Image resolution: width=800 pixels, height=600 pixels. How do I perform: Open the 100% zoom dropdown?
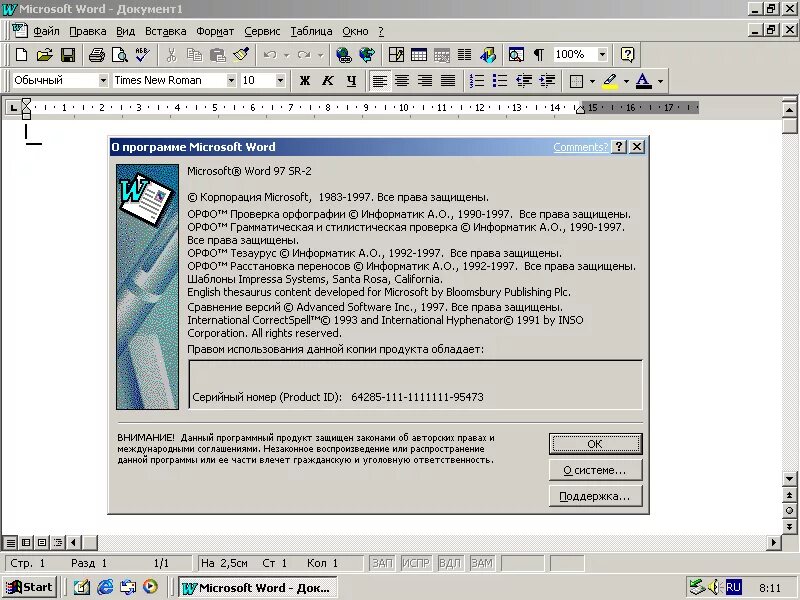(603, 54)
